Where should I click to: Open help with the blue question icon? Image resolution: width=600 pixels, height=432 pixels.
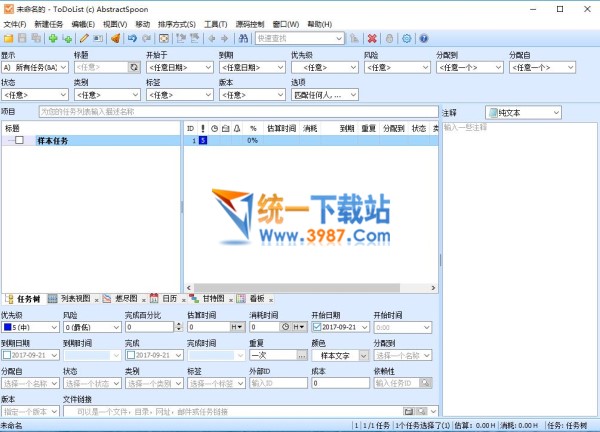click(424, 38)
